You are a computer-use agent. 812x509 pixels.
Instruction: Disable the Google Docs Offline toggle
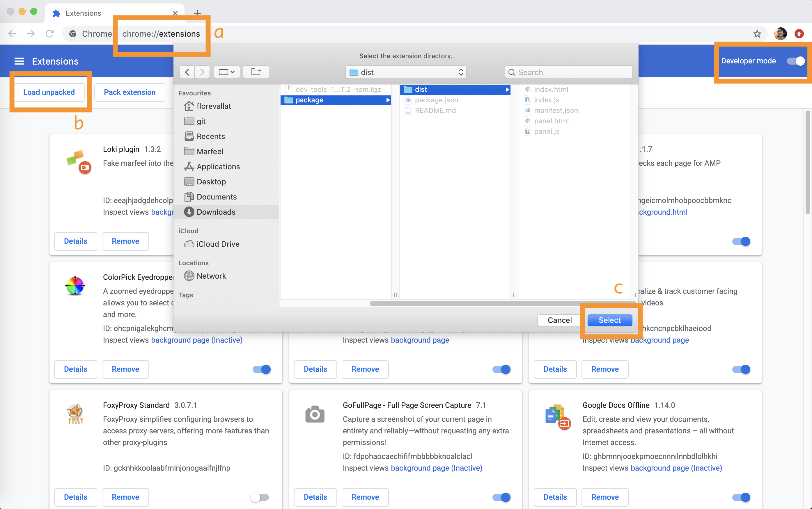click(741, 497)
